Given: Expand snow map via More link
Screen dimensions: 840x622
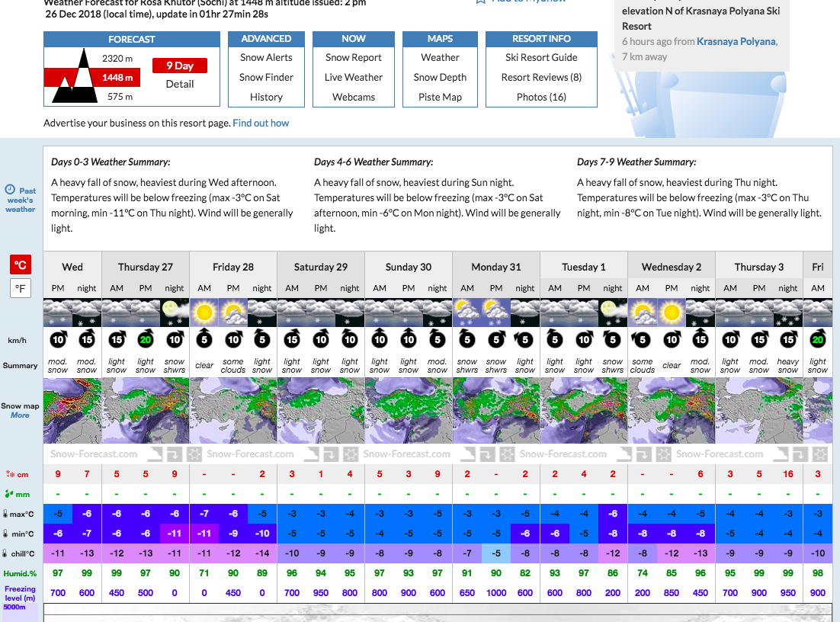Looking at the screenshot, I should (x=20, y=415).
